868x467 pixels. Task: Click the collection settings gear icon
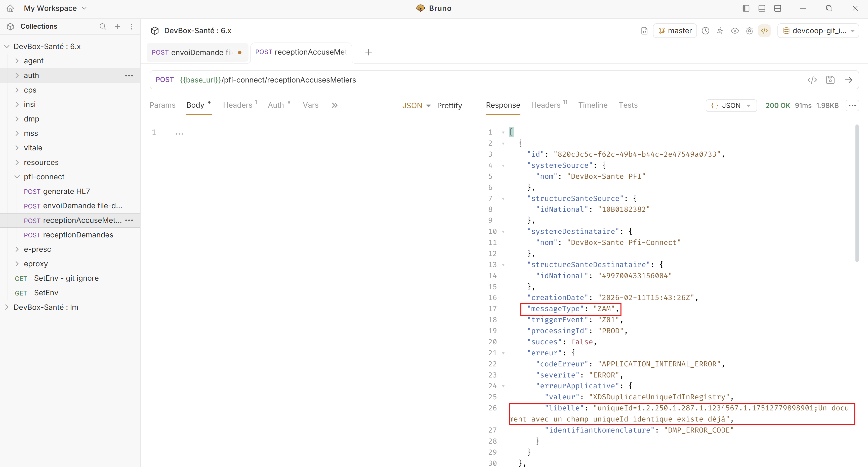tap(749, 31)
